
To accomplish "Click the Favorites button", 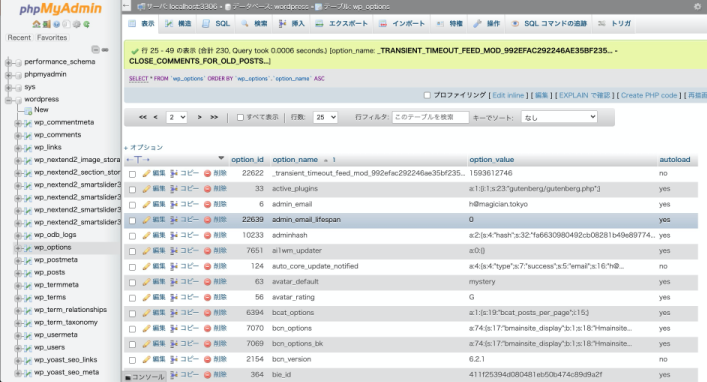I will 52,38.
